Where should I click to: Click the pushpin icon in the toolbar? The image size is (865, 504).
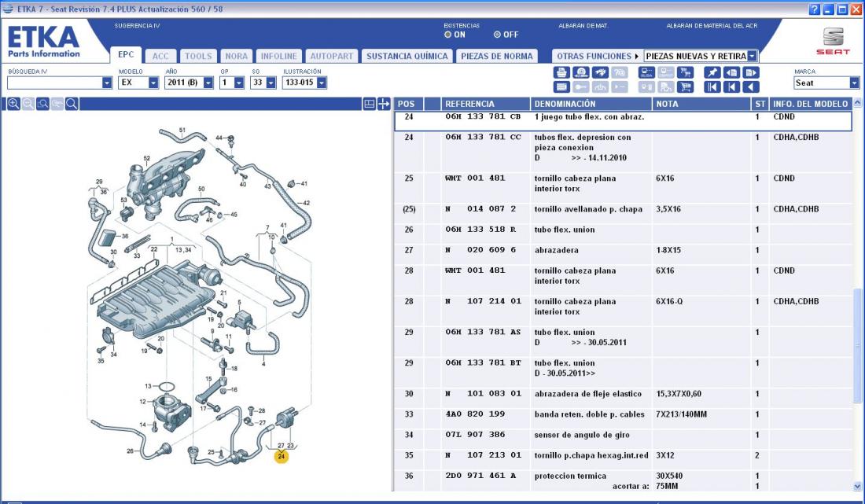click(712, 73)
